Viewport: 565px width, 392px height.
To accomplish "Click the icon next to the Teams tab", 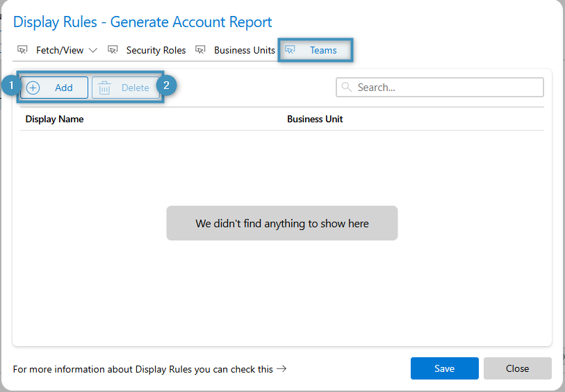I will (x=290, y=50).
